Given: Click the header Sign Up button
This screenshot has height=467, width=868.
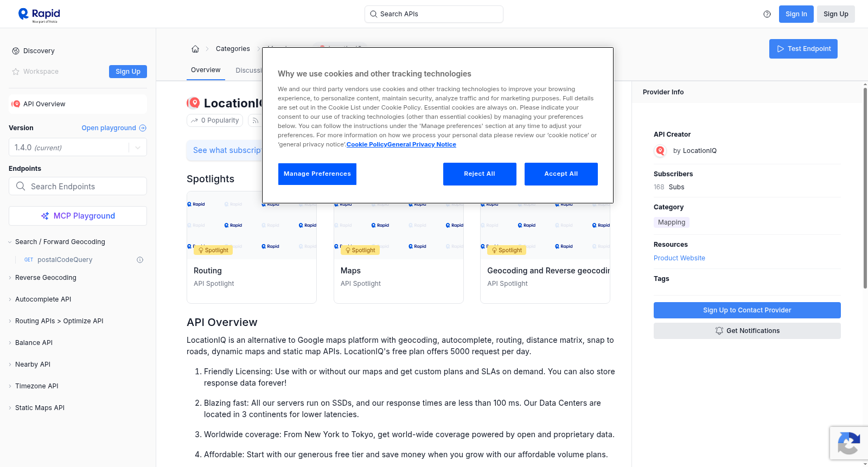Looking at the screenshot, I should pos(836,14).
